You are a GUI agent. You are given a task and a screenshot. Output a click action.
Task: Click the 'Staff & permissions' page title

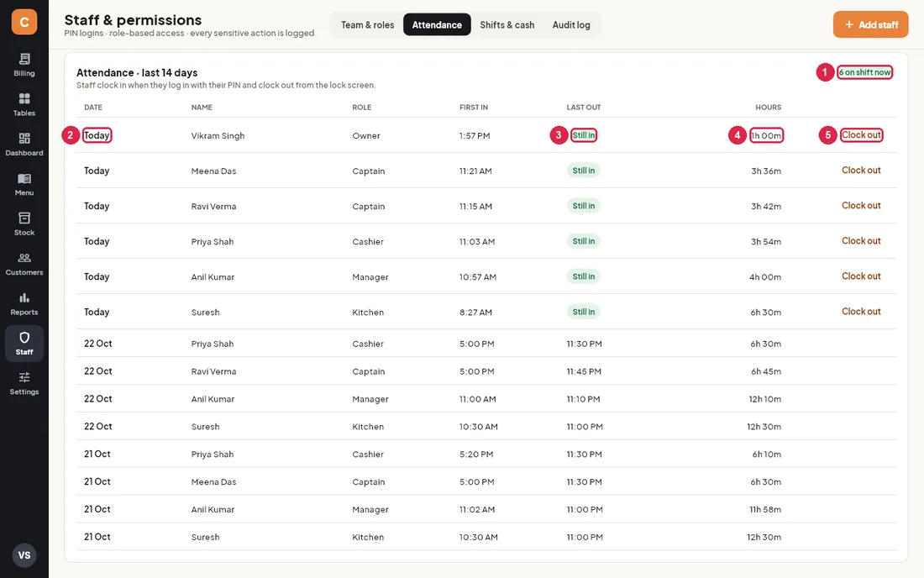133,20
